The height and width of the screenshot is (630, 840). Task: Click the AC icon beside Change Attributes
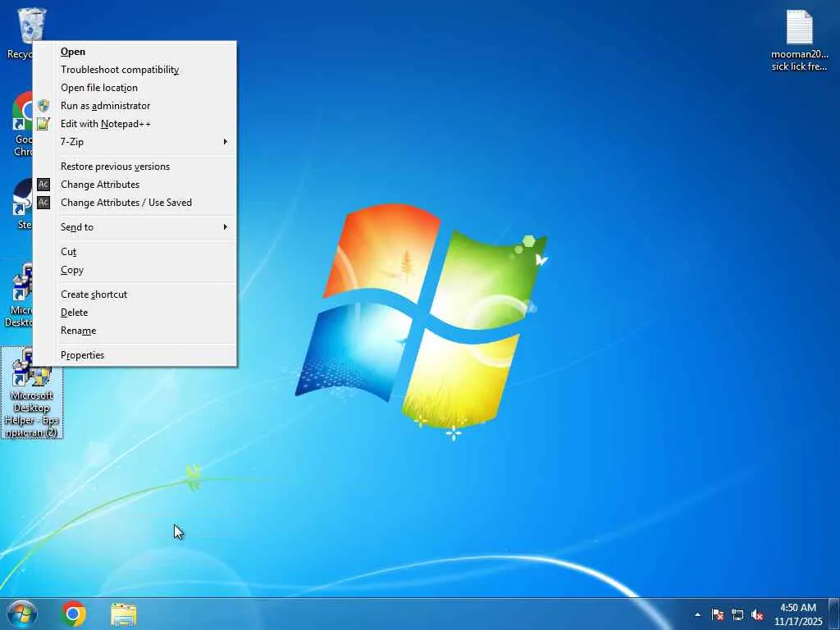point(43,185)
